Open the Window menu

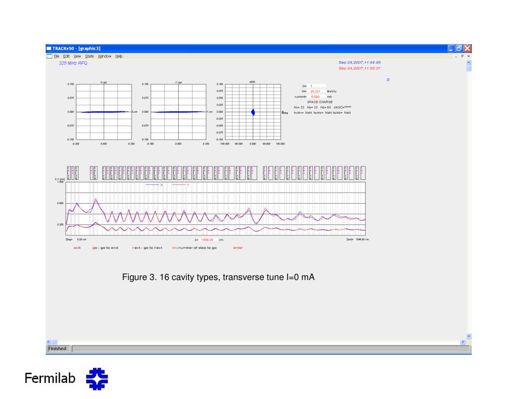(x=104, y=56)
